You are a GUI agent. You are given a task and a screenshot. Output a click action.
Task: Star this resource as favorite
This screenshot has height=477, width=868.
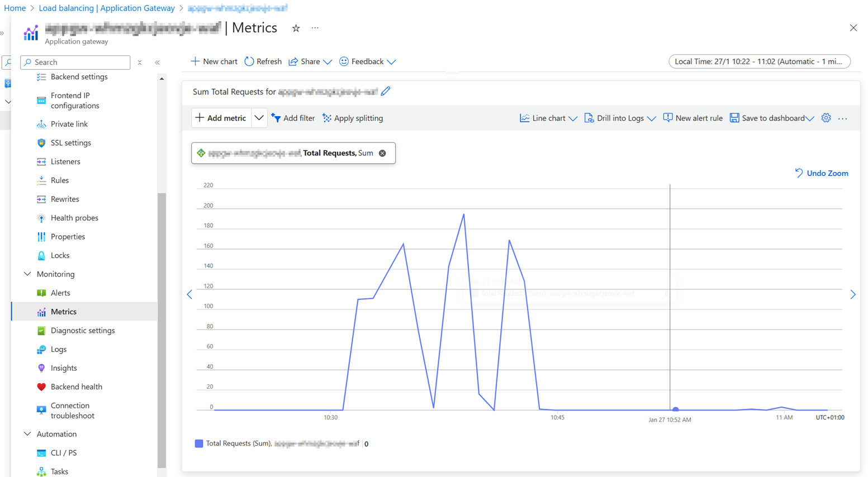[296, 27]
